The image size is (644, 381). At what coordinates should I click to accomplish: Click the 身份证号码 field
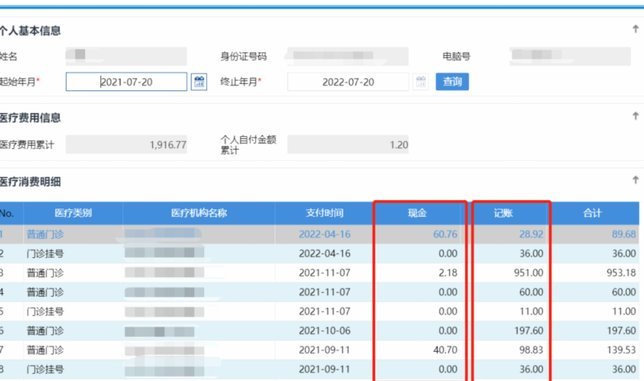[348, 56]
